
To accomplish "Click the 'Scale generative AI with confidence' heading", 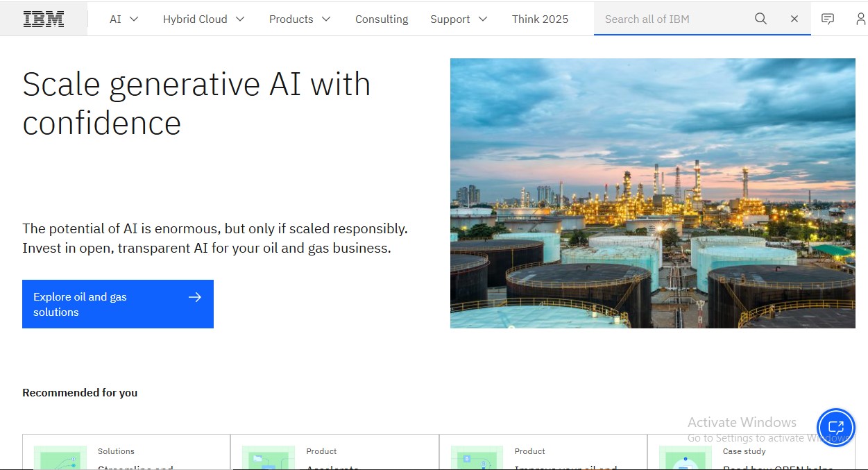I will (196, 103).
